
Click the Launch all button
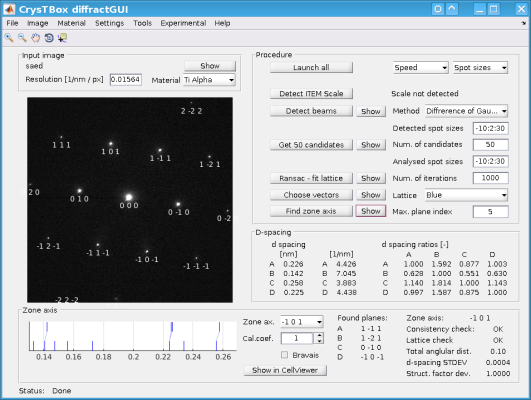coord(311,67)
